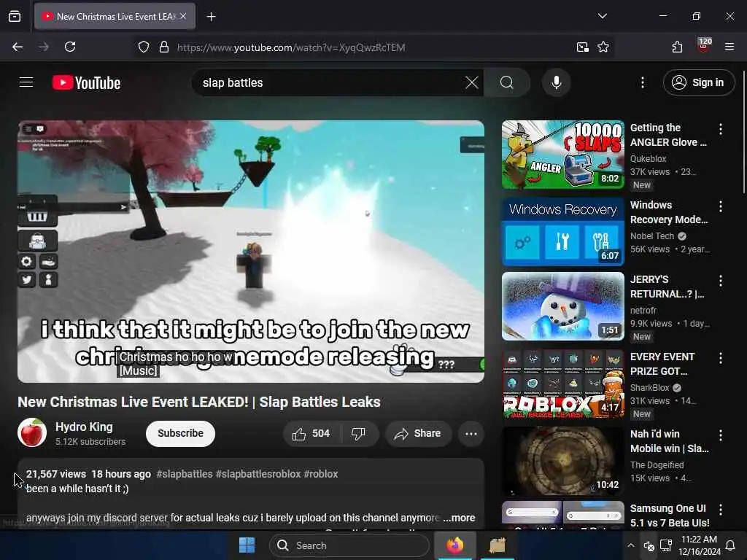This screenshot has height=560, width=747.
Task: Open the #slapbattlesroblox hashtag
Action: pos(258,474)
